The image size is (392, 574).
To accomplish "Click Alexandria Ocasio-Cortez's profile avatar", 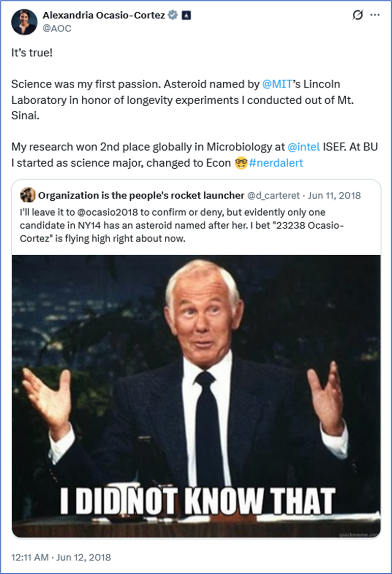I will 24,22.
